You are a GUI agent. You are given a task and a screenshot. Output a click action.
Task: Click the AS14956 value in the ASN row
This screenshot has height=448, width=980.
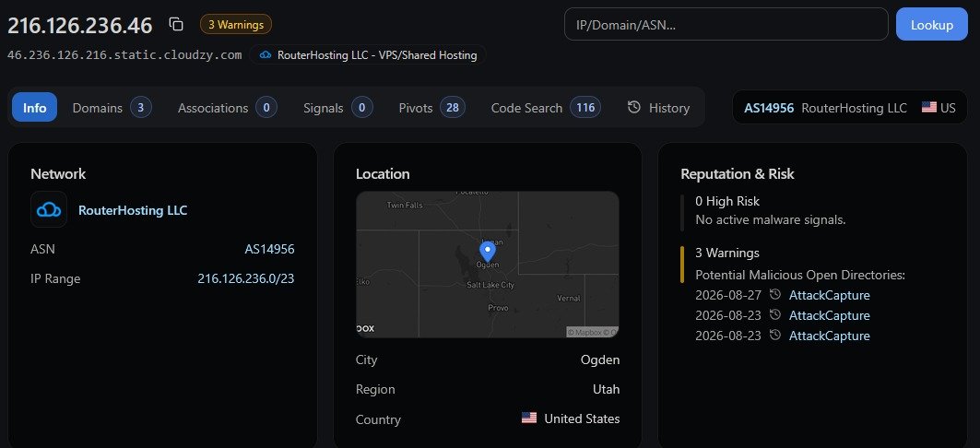pyautogui.click(x=269, y=249)
